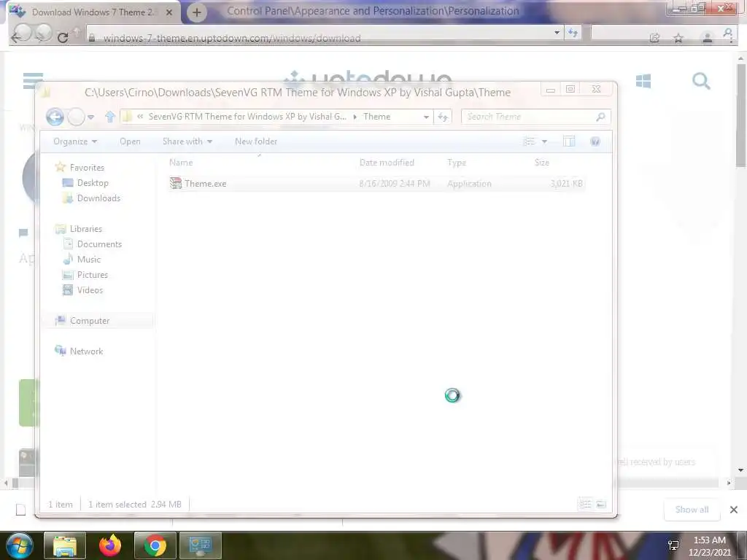
Task: Open the recent pages dropdown arrow in Explorer
Action: click(x=91, y=117)
